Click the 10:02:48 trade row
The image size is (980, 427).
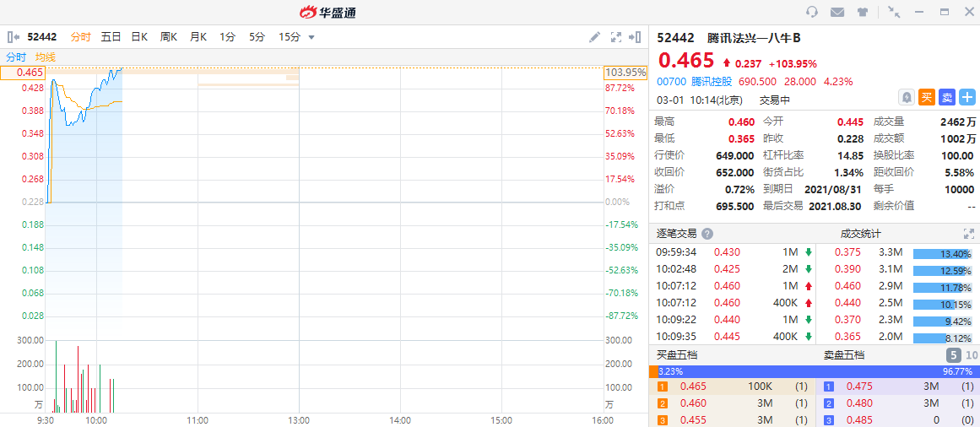tap(733, 269)
